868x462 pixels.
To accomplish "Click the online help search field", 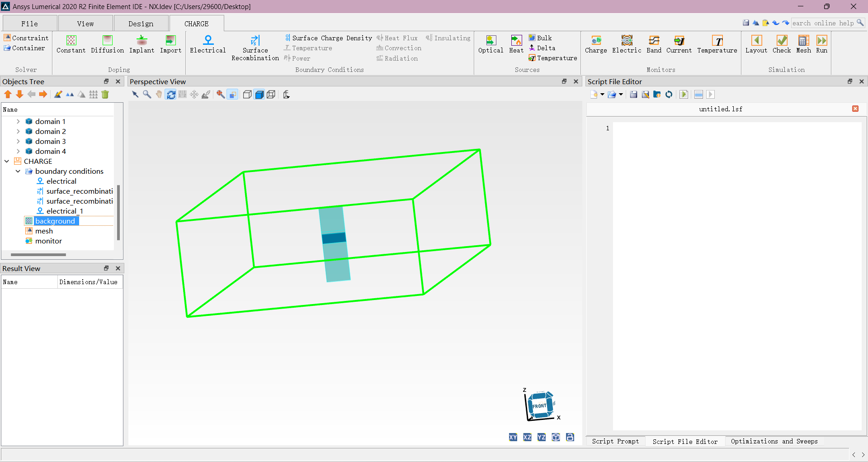I will [x=823, y=23].
